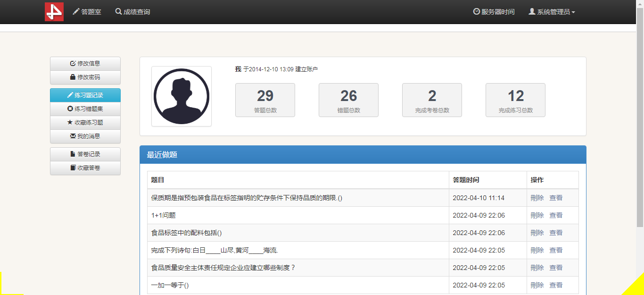Viewport: 644px width, 295px height.
Task: Open 修改信息 in the sidebar
Action: coord(85,64)
